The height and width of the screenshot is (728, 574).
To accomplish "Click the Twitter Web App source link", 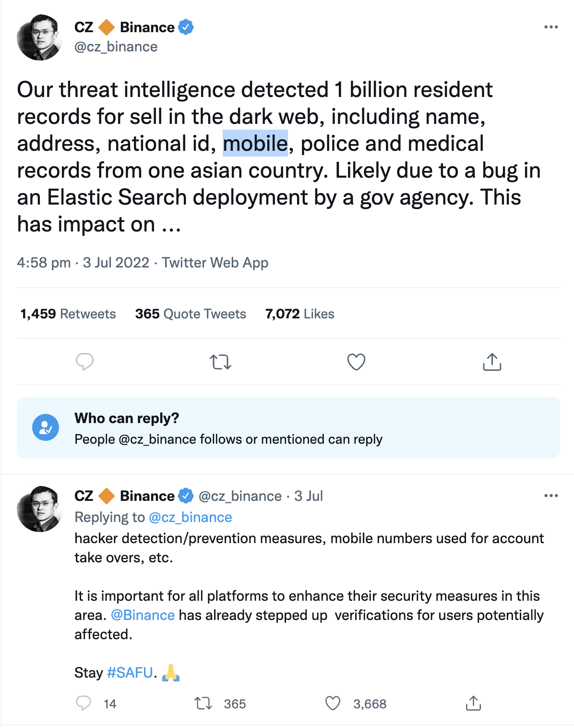I will 215,263.
